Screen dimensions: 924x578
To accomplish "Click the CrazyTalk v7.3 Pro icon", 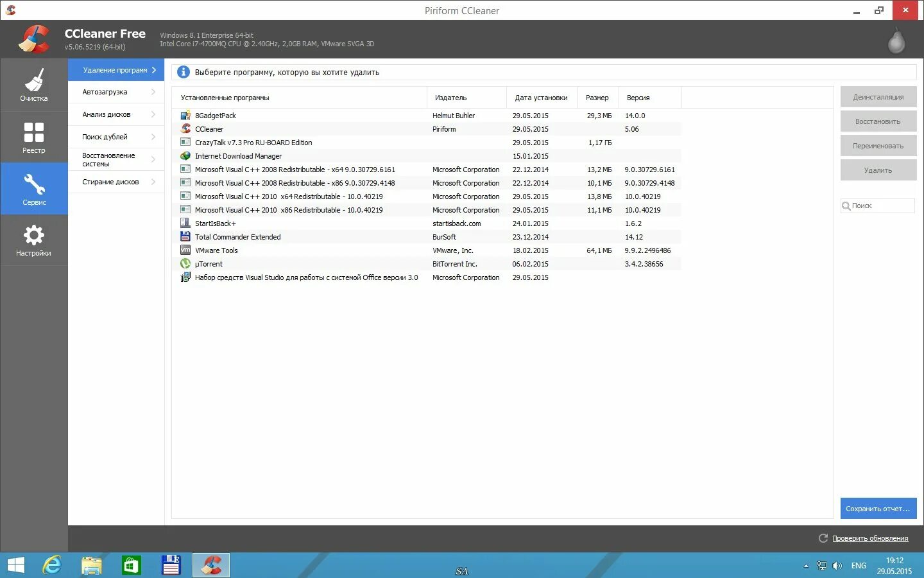I will [x=185, y=143].
